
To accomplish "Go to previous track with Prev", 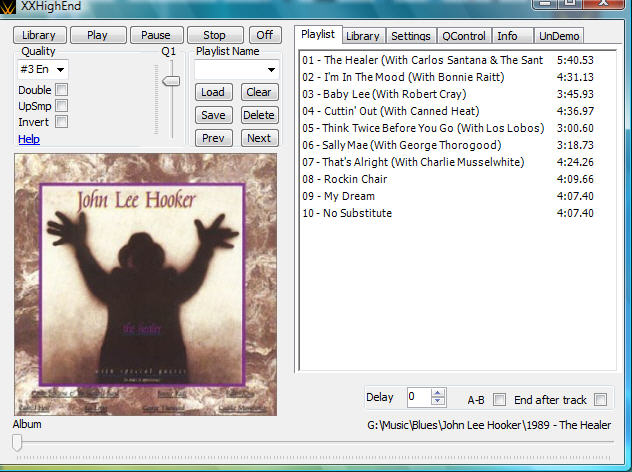I will pos(213,138).
